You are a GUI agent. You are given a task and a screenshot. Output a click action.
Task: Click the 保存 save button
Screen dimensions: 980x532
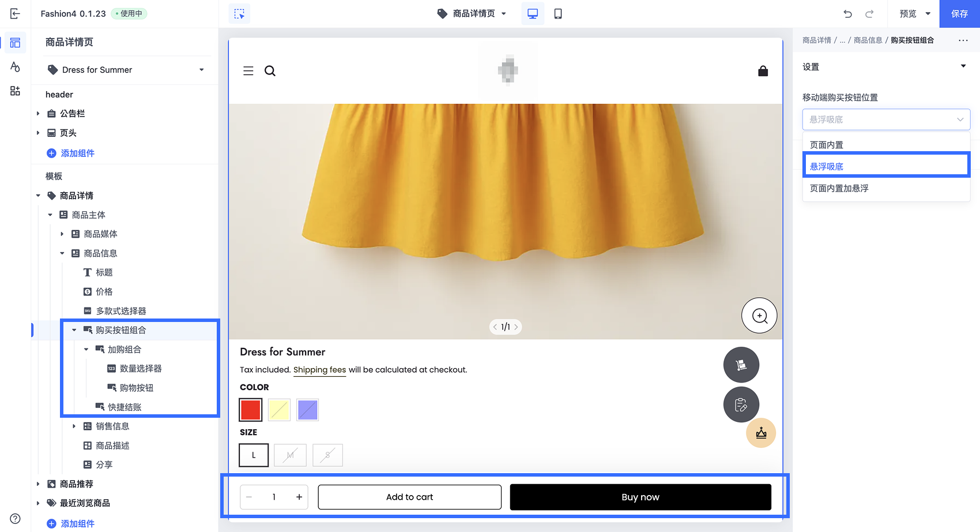click(x=959, y=13)
